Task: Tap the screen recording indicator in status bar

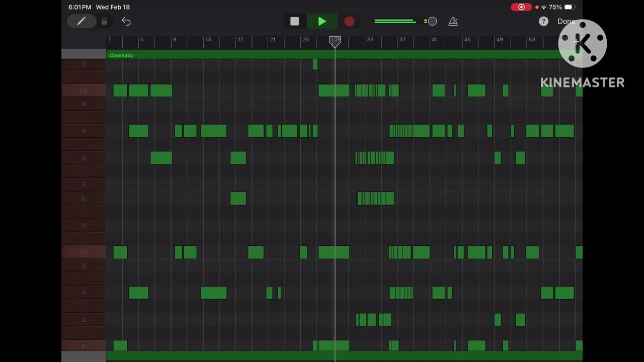Action: click(x=521, y=7)
